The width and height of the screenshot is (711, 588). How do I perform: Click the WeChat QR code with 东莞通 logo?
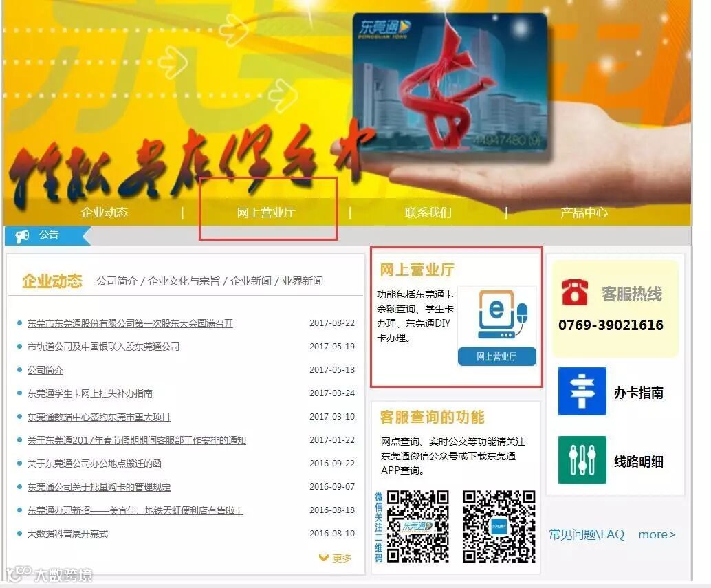(x=417, y=526)
